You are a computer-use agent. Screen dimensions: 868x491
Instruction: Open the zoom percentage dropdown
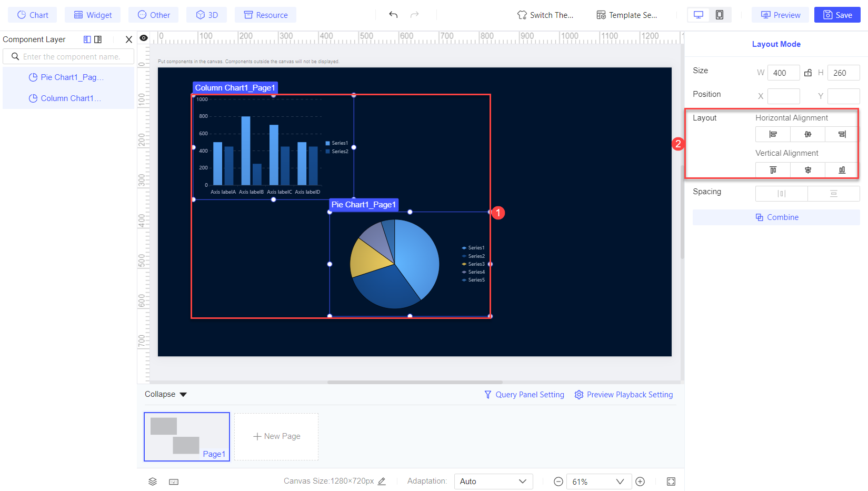pyautogui.click(x=598, y=482)
